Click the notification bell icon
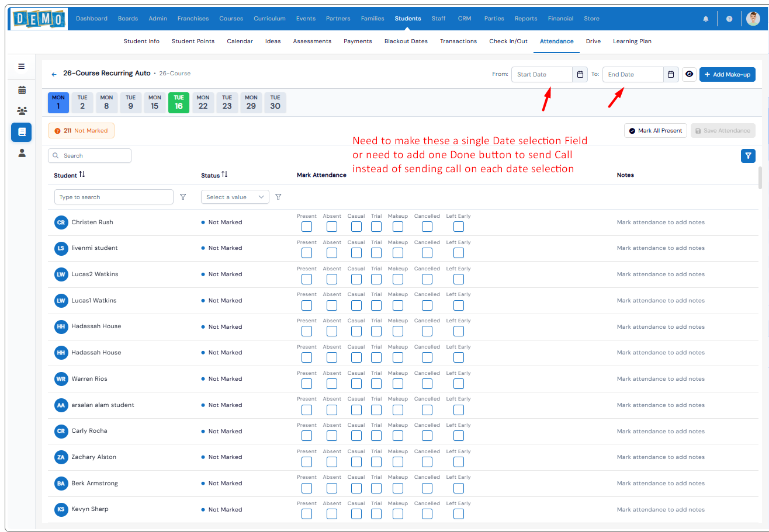The width and height of the screenshot is (769, 532). [x=706, y=19]
